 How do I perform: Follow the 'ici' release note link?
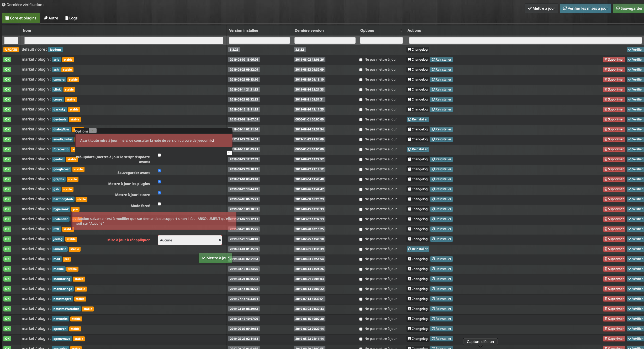[x=212, y=141]
